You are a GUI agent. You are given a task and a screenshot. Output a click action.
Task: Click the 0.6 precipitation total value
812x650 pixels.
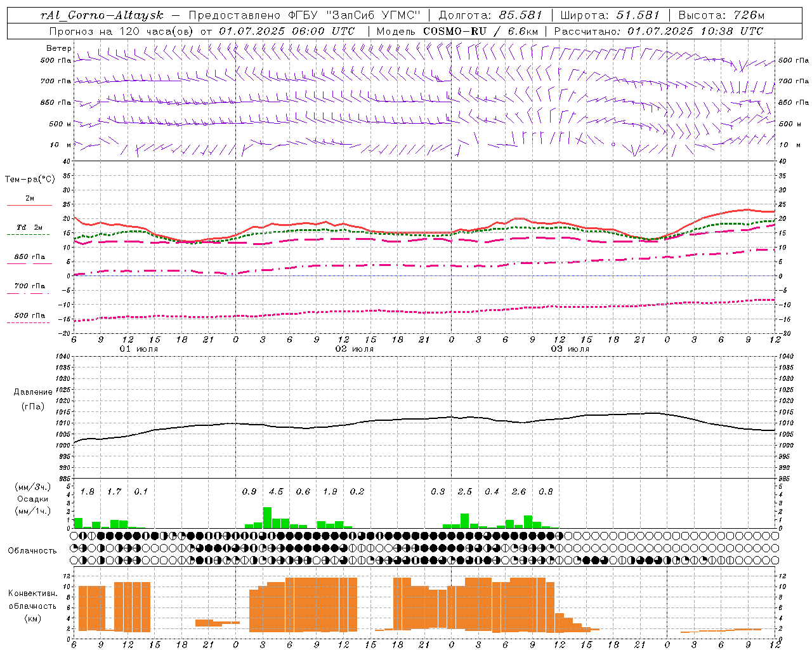pyautogui.click(x=303, y=492)
